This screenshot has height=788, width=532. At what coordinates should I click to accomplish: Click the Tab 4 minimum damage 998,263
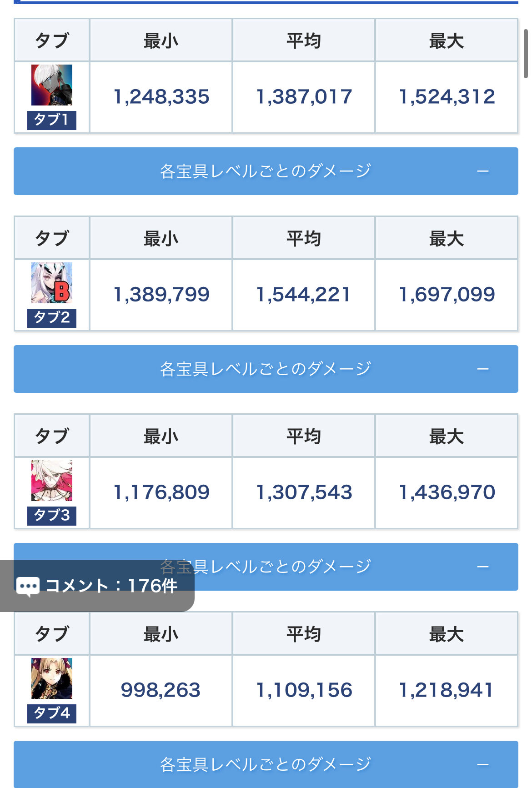tap(161, 690)
